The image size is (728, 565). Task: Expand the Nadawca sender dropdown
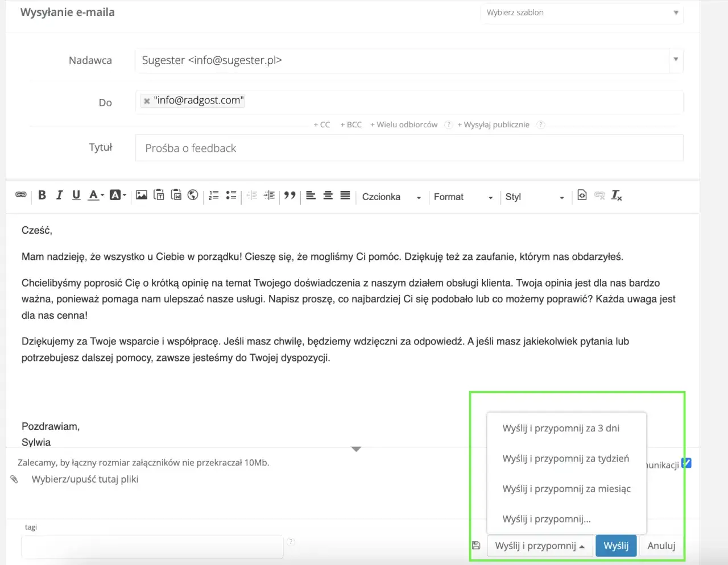[676, 60]
